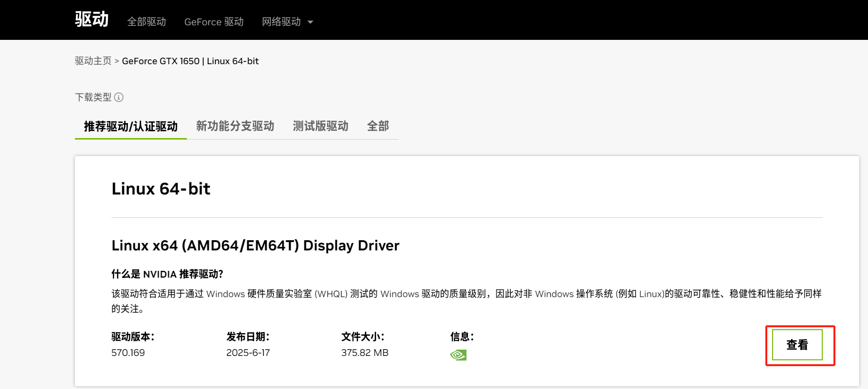Select the 全部 download type tab
Screen dimensions: 868x389
tap(378, 126)
